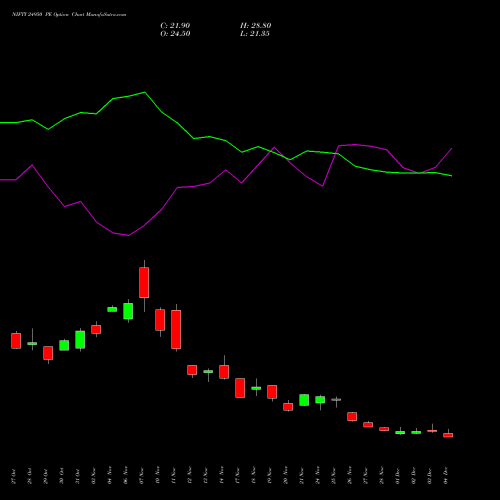This screenshot has height=500, width=500.
Task: Click the 30 Oct date label
Action: pyautogui.click(x=62, y=476)
